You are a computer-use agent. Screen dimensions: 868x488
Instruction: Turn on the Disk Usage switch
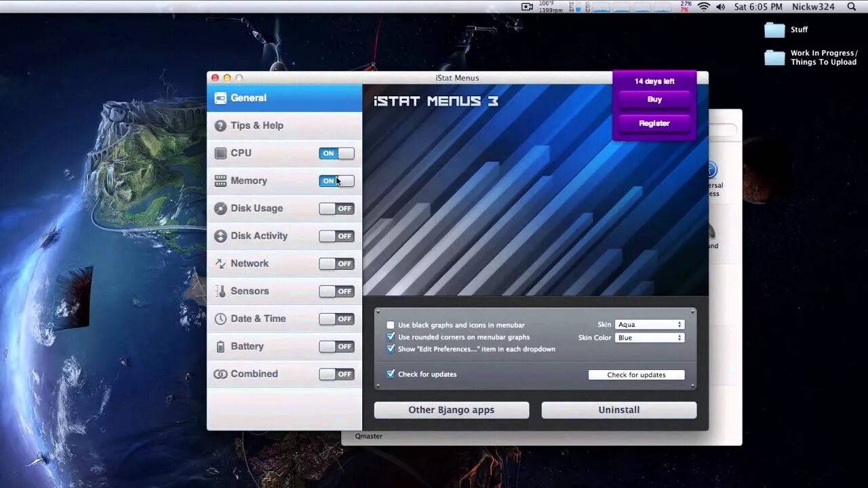click(x=336, y=209)
